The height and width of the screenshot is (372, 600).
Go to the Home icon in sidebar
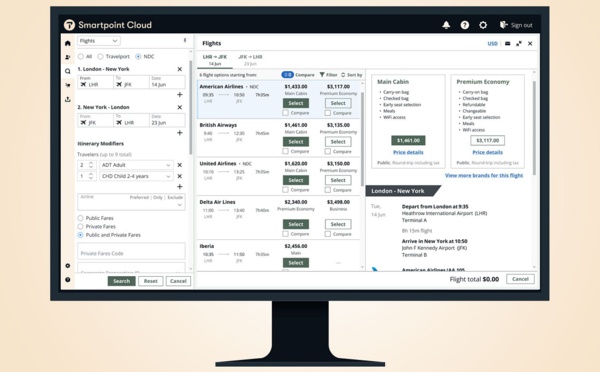[x=68, y=43]
